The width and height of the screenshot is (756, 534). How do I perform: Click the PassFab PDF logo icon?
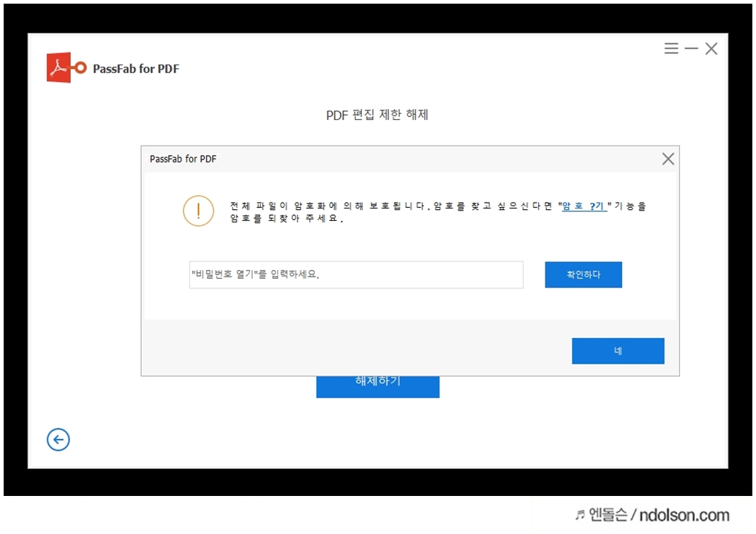point(66,67)
